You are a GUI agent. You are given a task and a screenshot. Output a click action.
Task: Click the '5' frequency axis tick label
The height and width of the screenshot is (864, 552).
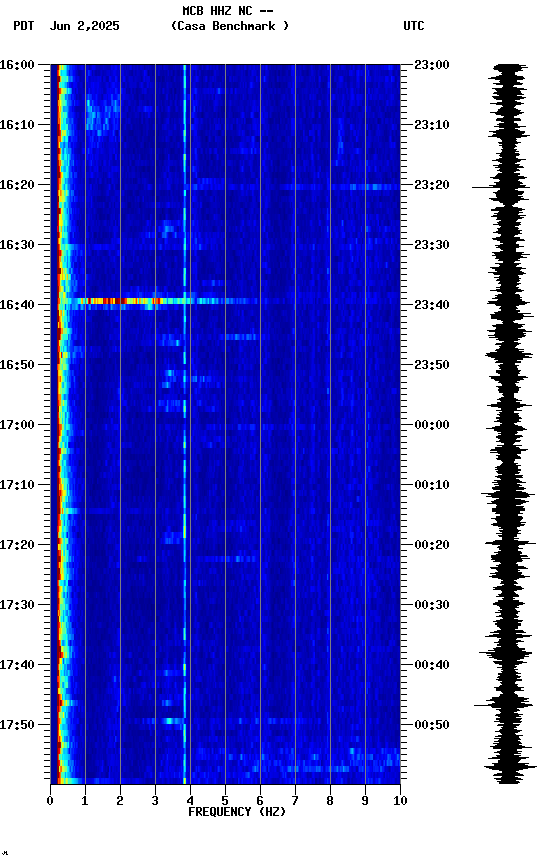tap(225, 801)
